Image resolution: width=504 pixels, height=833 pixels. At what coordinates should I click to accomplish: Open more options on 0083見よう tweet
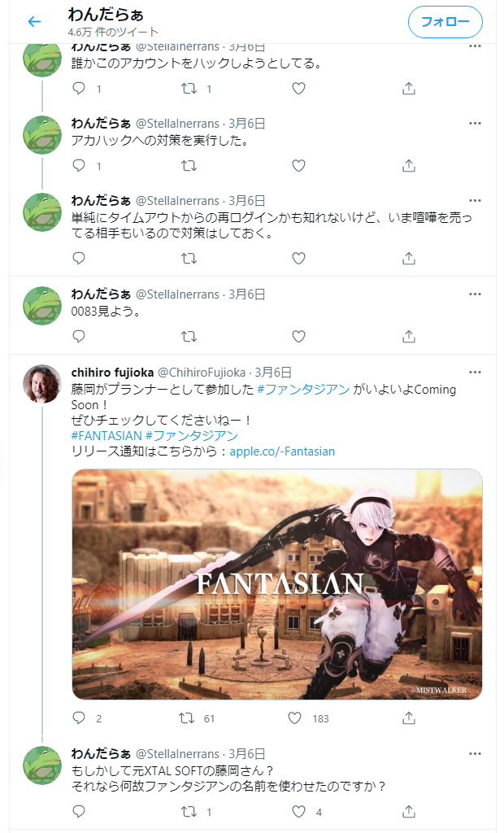(475, 294)
